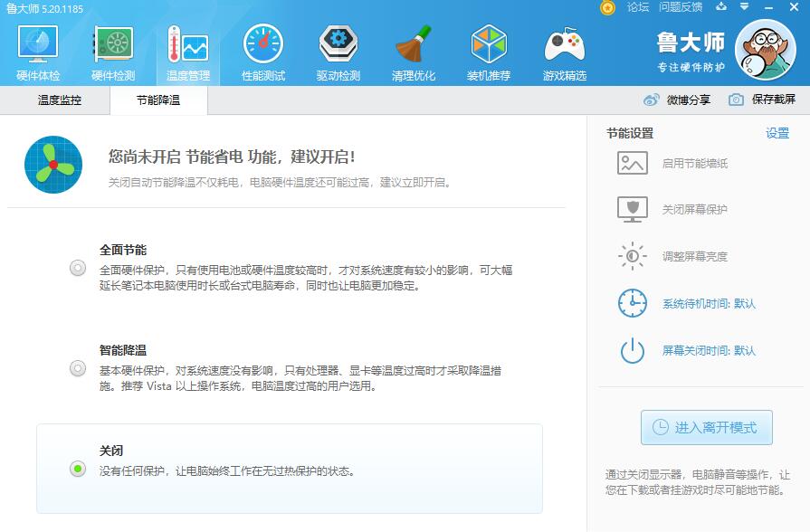Open the 论坛 forum link
This screenshot has width=810, height=532.
click(x=638, y=7)
